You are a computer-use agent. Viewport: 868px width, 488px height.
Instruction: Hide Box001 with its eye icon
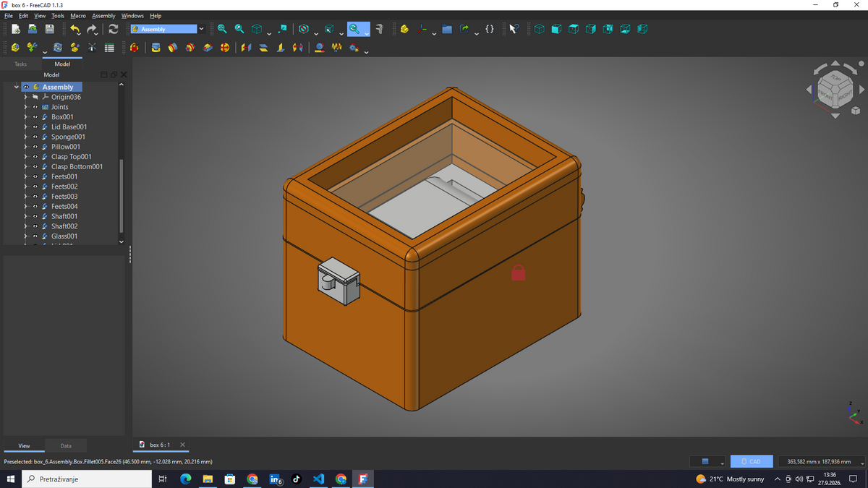coord(35,116)
